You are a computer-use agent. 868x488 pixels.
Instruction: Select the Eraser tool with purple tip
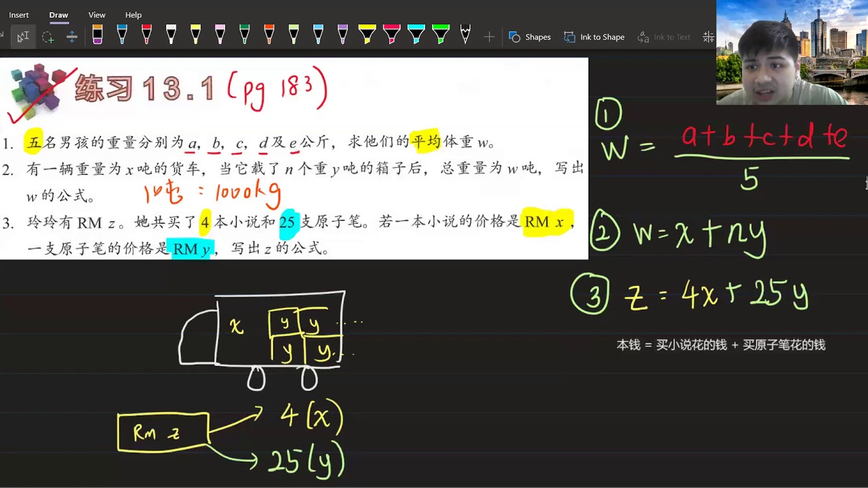tap(98, 35)
